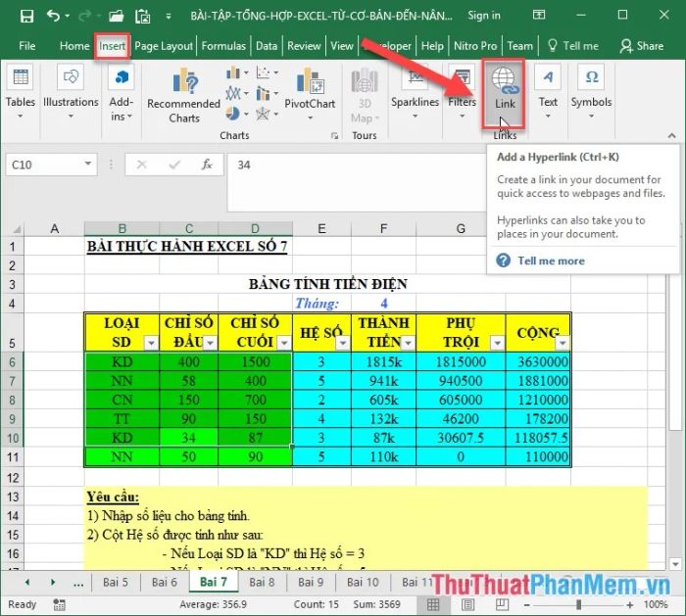Select Normal view button in status bar
The width and height of the screenshot is (686, 616).
(x=433, y=604)
